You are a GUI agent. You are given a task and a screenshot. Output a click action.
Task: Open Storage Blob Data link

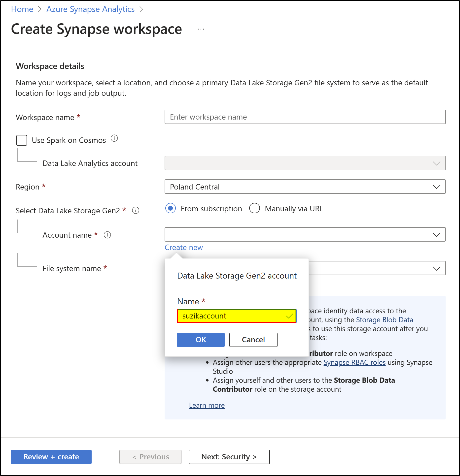click(x=385, y=320)
